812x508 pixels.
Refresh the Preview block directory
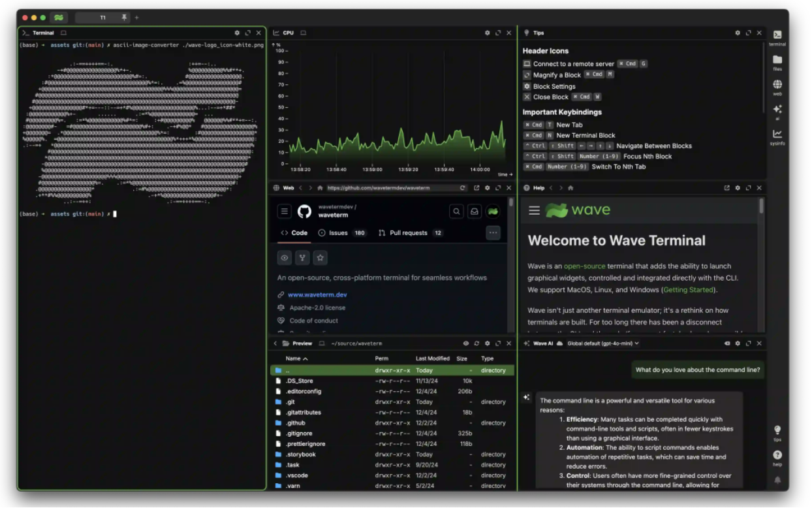coord(476,343)
